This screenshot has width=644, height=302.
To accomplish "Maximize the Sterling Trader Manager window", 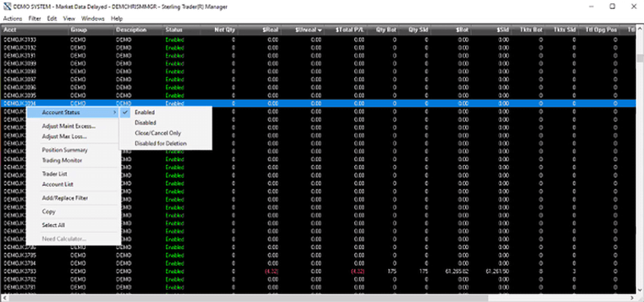I will tap(612, 6).
